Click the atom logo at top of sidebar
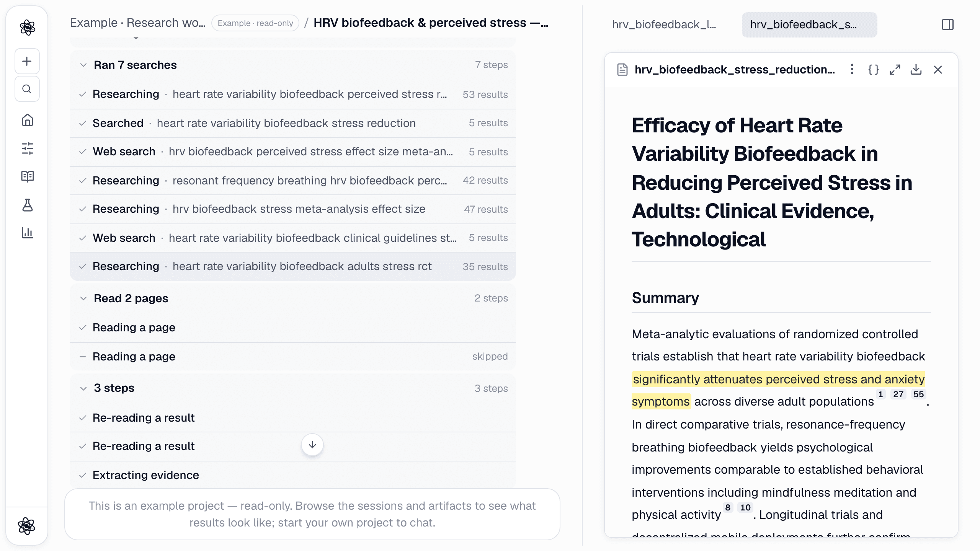This screenshot has height=551, width=980. tap(27, 27)
